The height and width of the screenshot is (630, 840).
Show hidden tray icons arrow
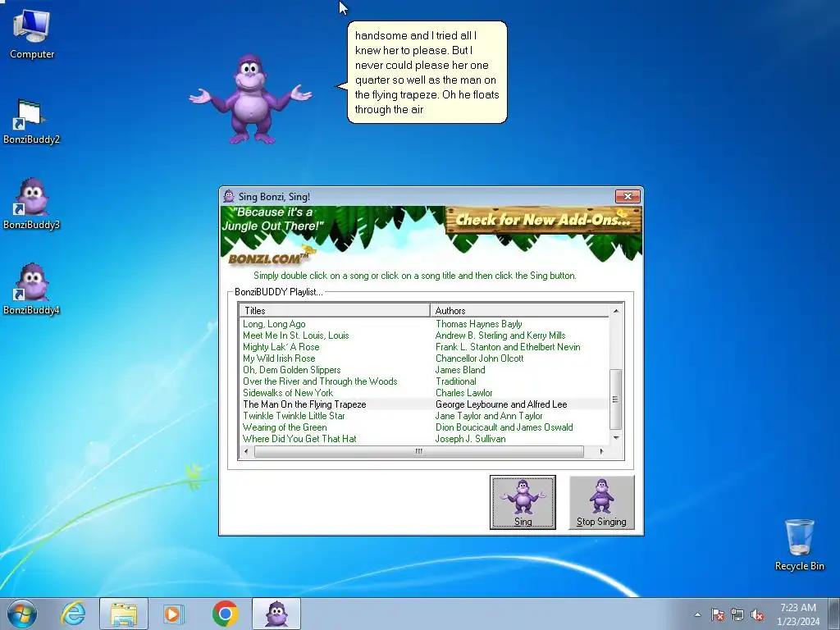697,614
